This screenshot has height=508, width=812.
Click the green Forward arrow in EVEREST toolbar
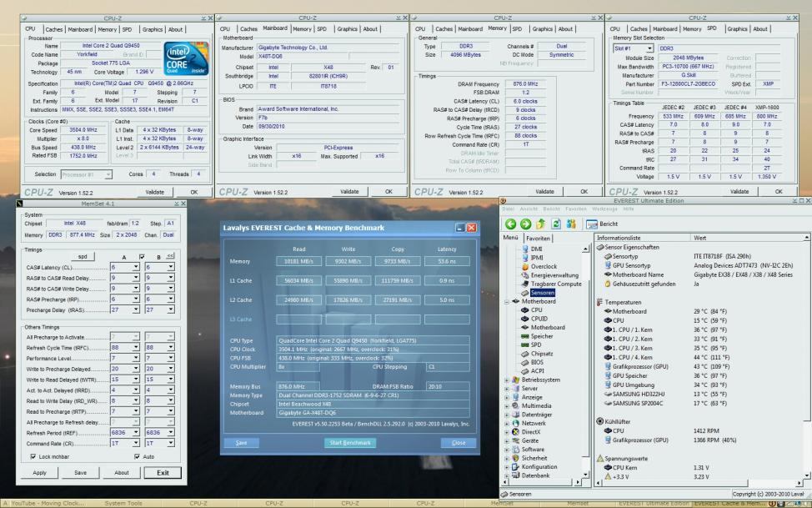click(525, 224)
